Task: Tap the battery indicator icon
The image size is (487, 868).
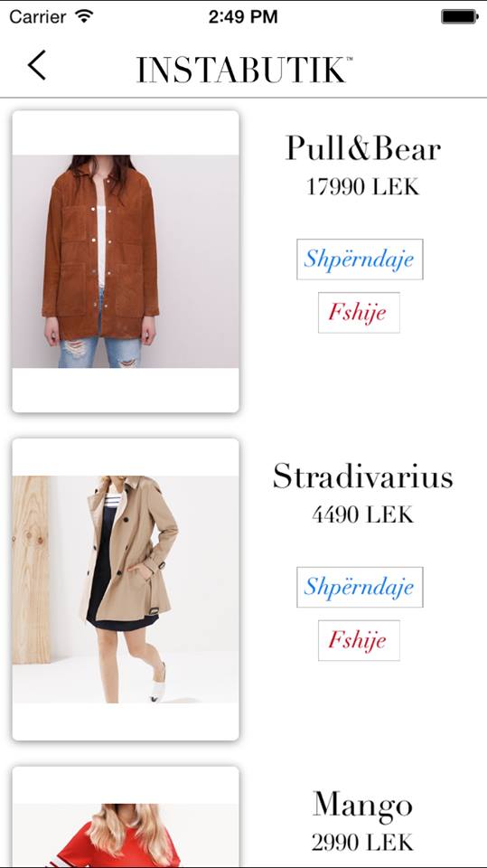Action: coord(459,16)
